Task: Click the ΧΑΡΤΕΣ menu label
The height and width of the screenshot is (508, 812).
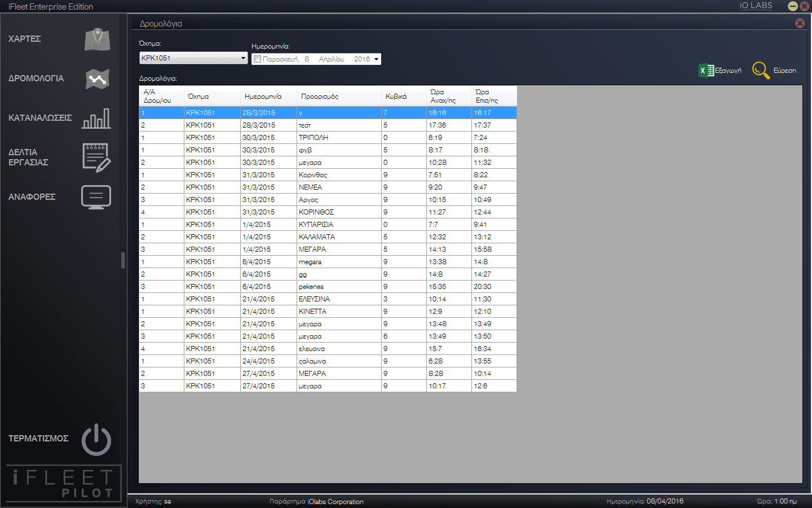Action: [x=24, y=39]
